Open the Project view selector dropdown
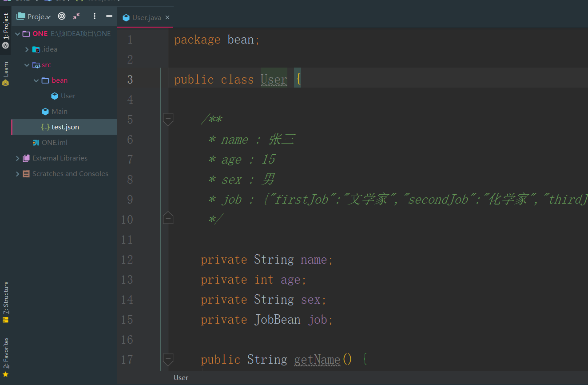Viewport: 588px width, 385px height. (x=38, y=16)
